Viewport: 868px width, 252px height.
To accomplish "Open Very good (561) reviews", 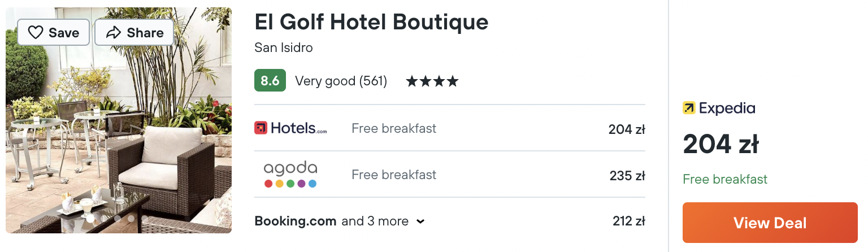I will pos(341,81).
